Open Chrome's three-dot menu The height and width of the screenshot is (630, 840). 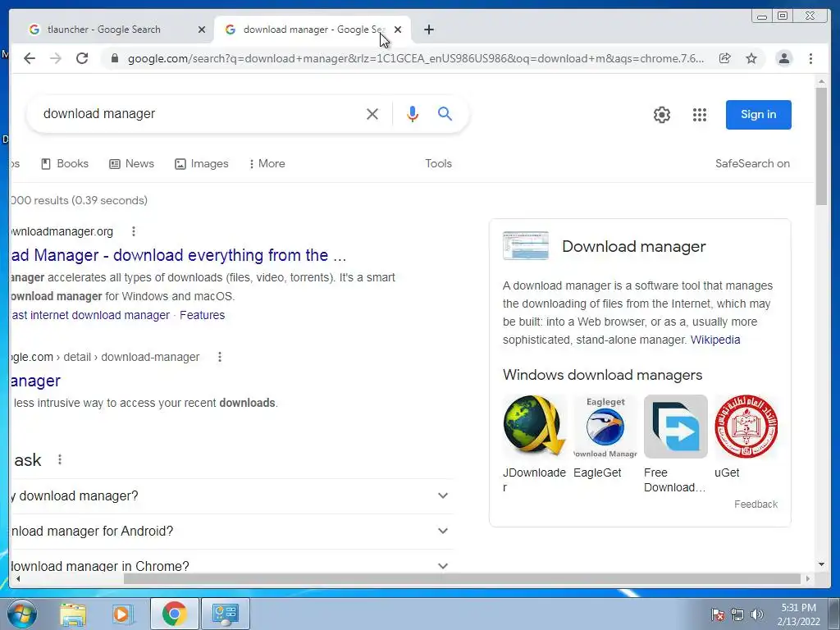coord(810,58)
